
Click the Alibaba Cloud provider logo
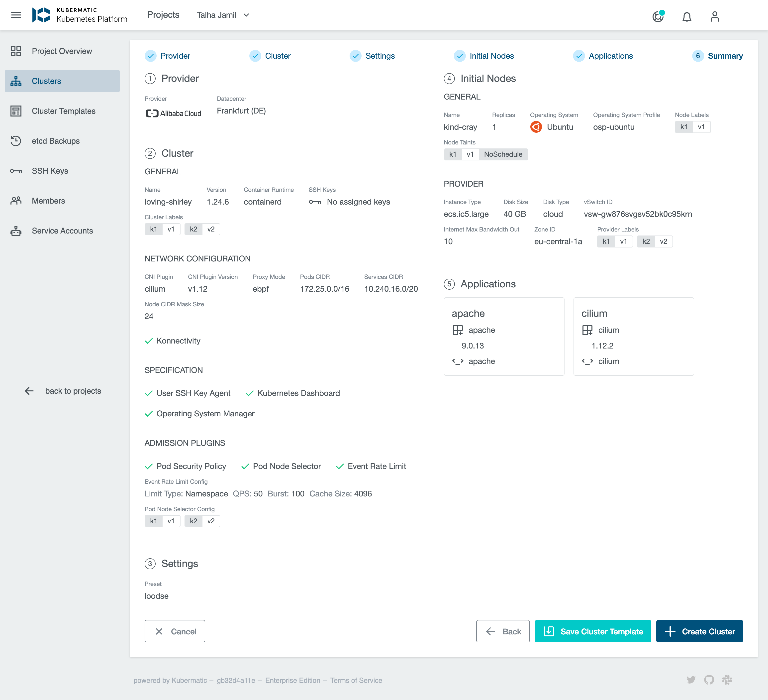[173, 113]
